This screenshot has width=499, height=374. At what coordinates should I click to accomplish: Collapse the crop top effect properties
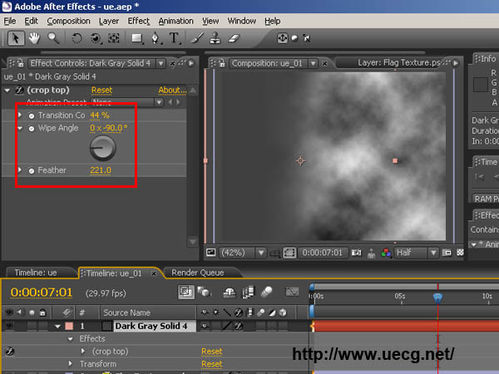[7, 90]
